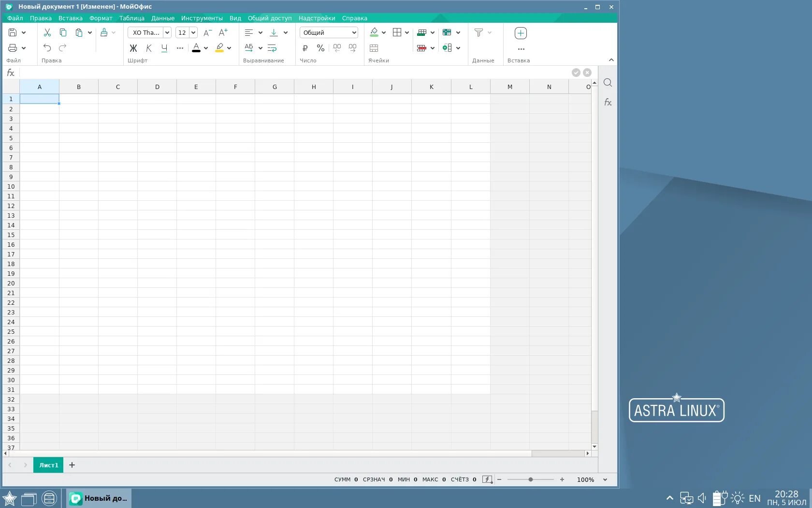Open the Вставка menu in menu bar
This screenshot has width=812, height=508.
pyautogui.click(x=71, y=18)
